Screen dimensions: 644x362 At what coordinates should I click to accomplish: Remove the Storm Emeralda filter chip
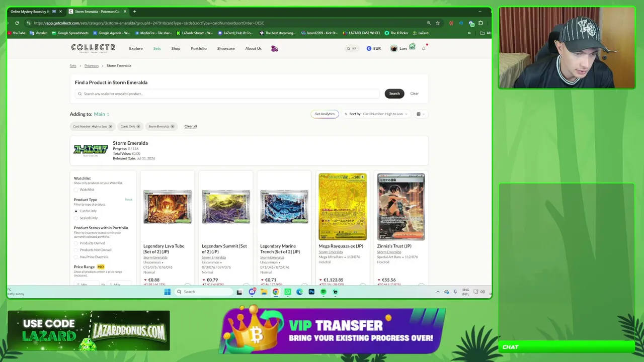coord(172,126)
